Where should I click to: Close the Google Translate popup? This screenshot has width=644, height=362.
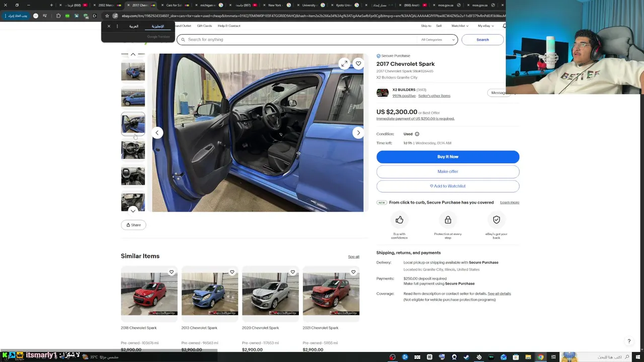coord(109,26)
